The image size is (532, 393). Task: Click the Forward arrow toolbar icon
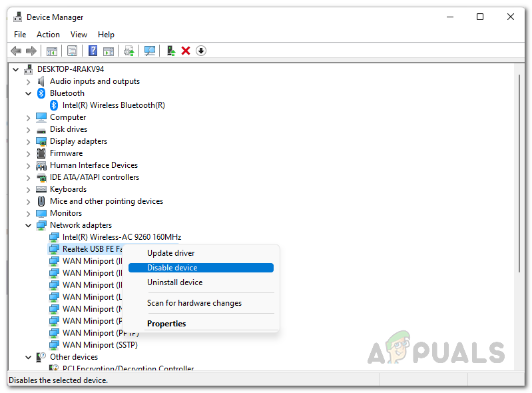[x=31, y=51]
